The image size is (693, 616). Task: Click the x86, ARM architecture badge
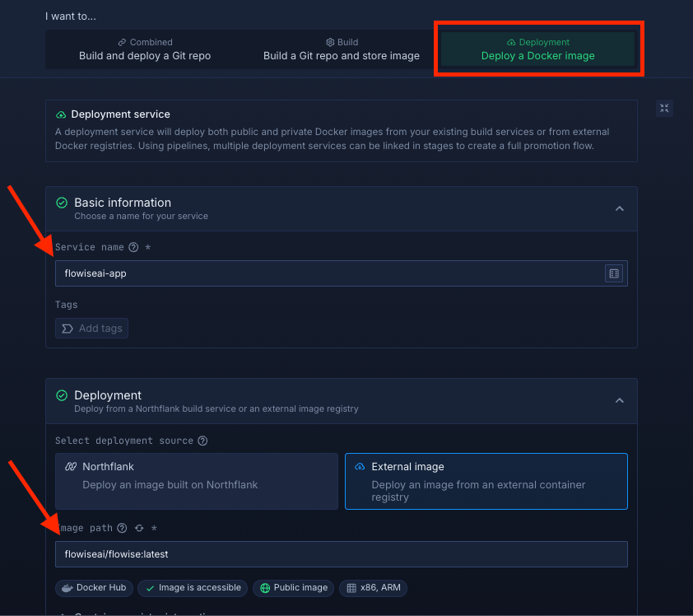click(x=373, y=588)
